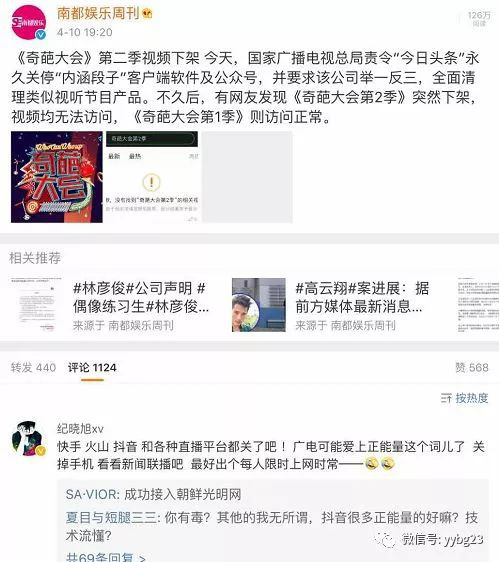Open the 奇葩大会 poster image
This screenshot has width=499, height=562.
[57, 177]
